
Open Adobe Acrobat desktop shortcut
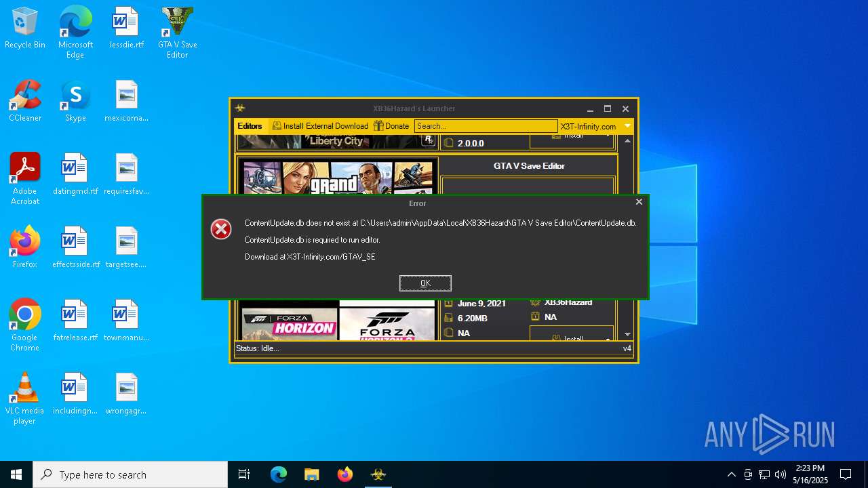click(x=25, y=178)
